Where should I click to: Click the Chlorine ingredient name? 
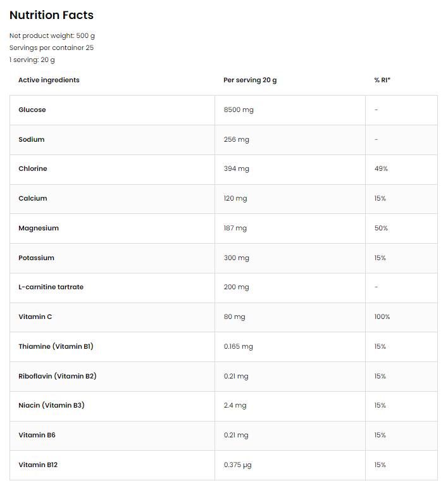pyautogui.click(x=33, y=169)
